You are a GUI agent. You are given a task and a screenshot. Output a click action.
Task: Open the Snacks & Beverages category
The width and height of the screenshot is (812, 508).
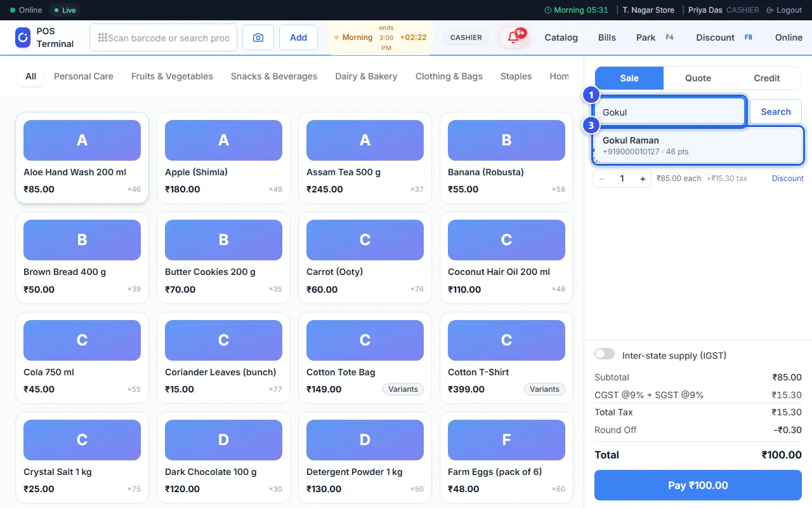[x=274, y=76]
